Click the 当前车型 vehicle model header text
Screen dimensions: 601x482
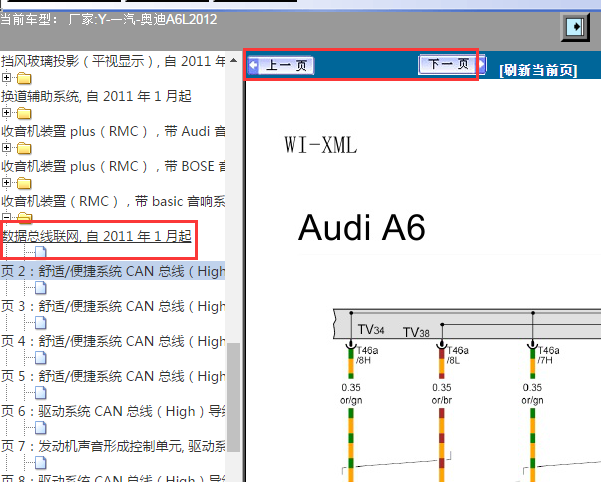click(x=108, y=19)
